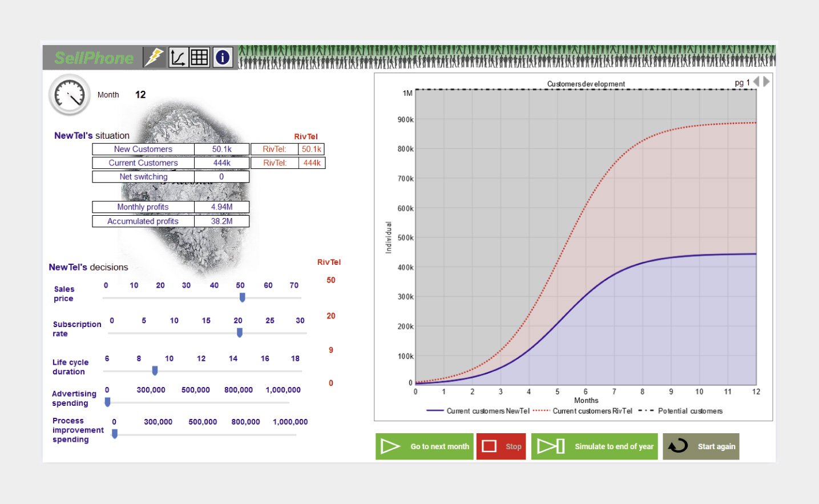Select the Monthly profits value field
This screenshot has width=819, height=504.
click(x=221, y=207)
